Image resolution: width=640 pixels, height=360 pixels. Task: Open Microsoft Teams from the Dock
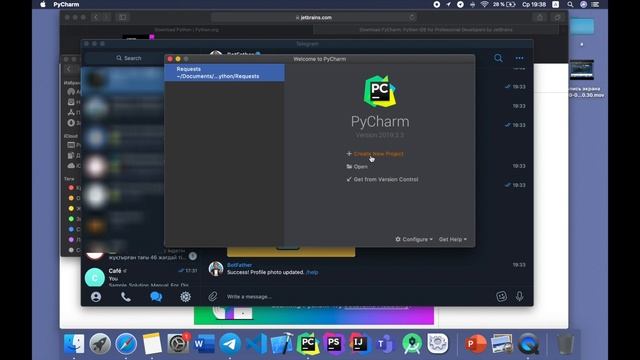[385, 344]
